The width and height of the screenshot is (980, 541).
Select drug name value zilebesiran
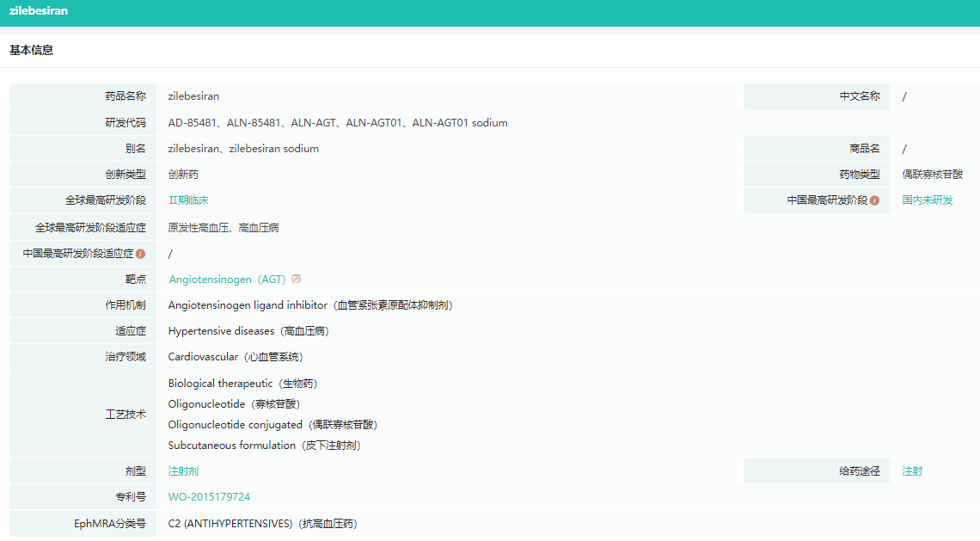point(193,96)
